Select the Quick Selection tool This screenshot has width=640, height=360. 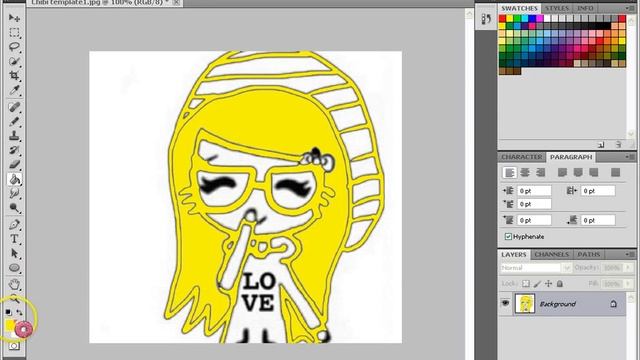click(14, 61)
